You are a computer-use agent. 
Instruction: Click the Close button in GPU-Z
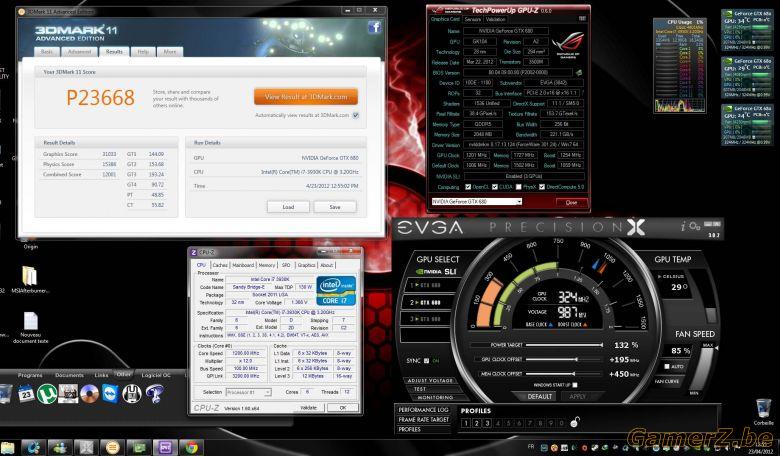pos(571,202)
